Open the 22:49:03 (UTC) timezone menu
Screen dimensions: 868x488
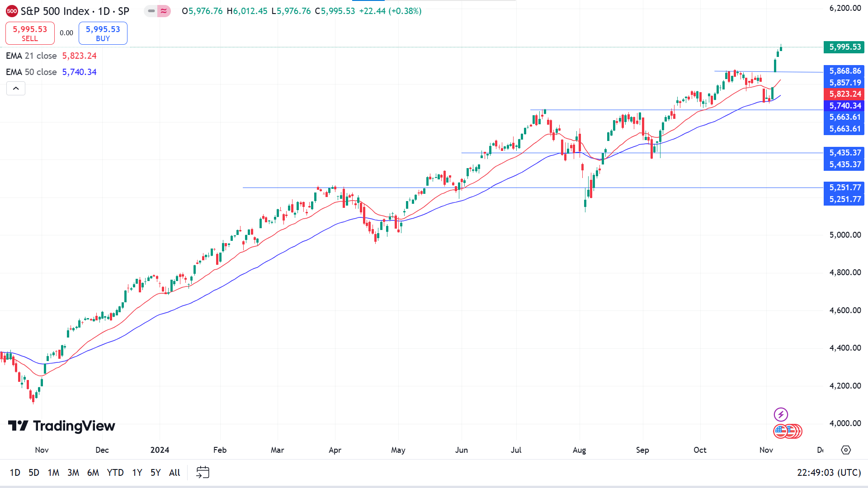(x=829, y=473)
